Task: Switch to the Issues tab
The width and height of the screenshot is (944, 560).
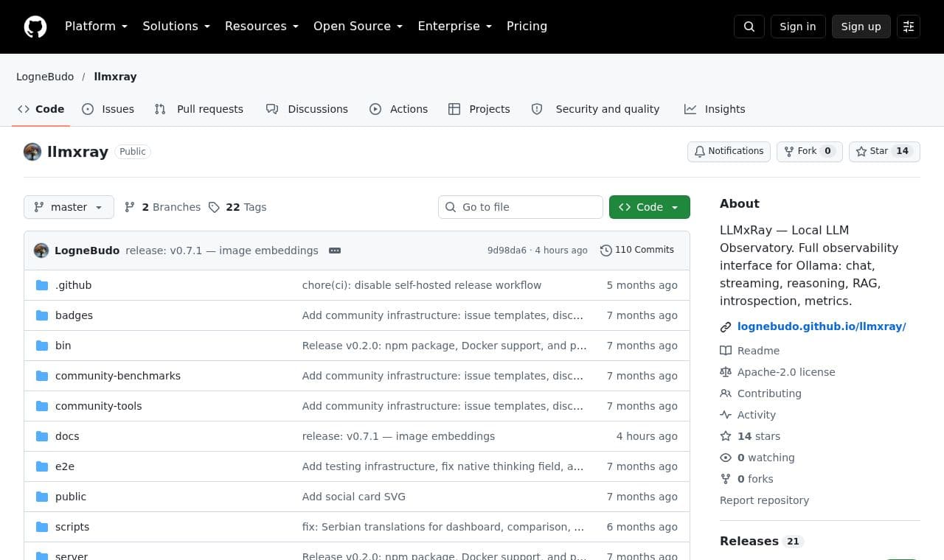Action: tap(108, 109)
